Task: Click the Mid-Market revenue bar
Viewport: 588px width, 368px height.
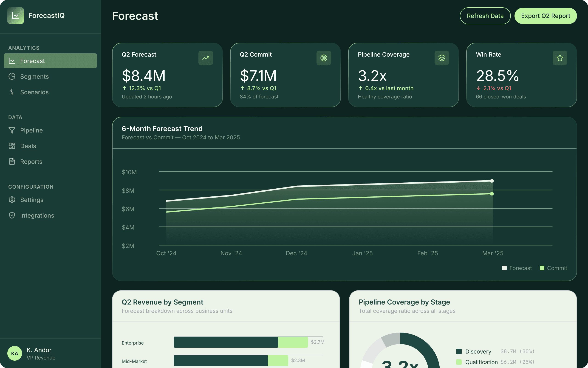Action: tap(231, 360)
